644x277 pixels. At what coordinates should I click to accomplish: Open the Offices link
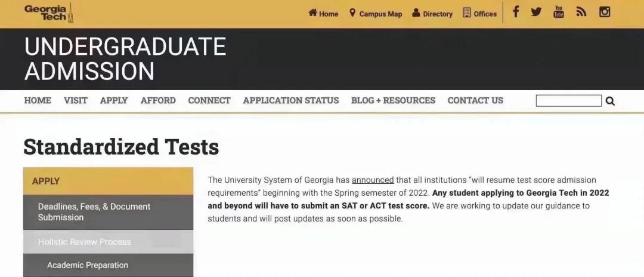click(x=479, y=14)
